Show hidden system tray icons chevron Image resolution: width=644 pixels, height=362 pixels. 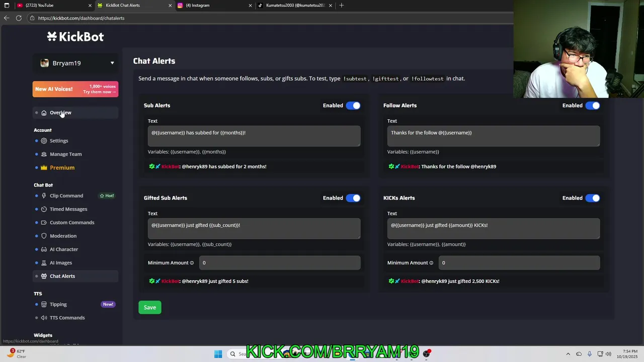coord(568,354)
